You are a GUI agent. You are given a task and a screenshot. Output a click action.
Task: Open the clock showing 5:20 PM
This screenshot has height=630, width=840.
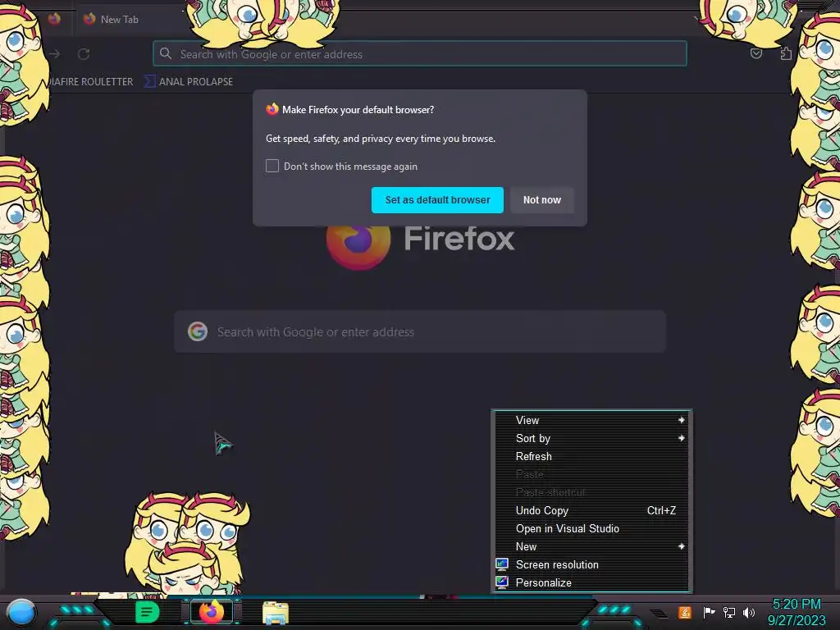coord(797,612)
